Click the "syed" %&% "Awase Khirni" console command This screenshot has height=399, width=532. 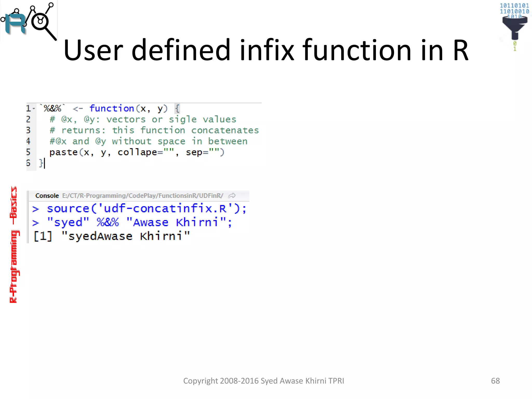tap(139, 223)
